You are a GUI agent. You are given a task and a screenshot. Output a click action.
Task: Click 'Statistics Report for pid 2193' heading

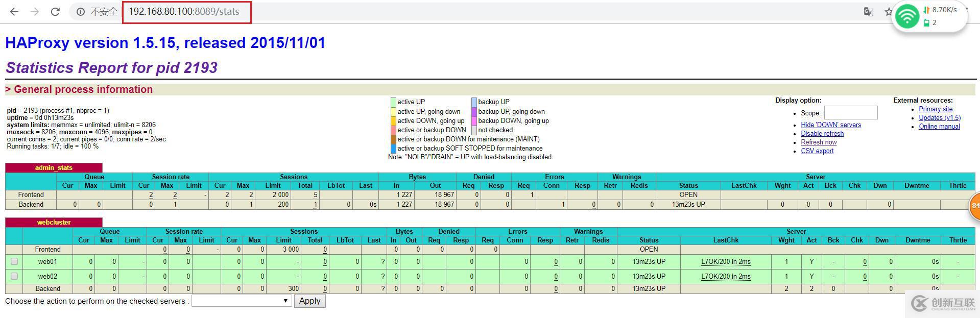point(112,68)
